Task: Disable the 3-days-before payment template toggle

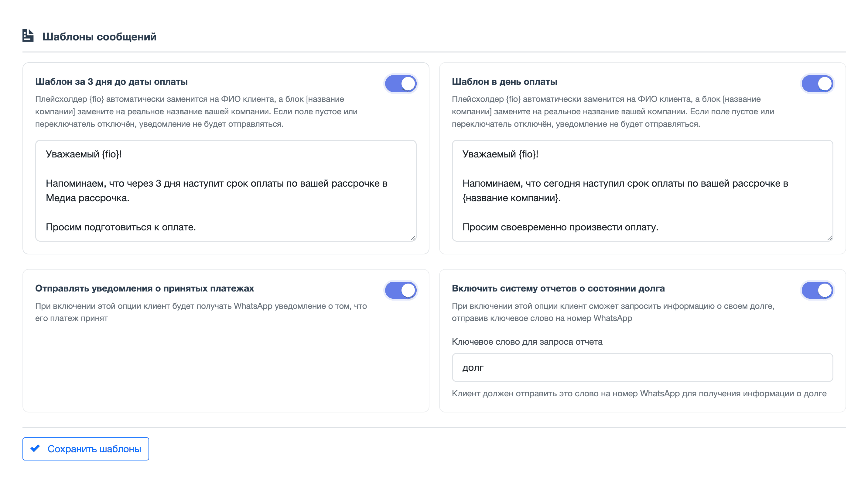Action: (401, 84)
